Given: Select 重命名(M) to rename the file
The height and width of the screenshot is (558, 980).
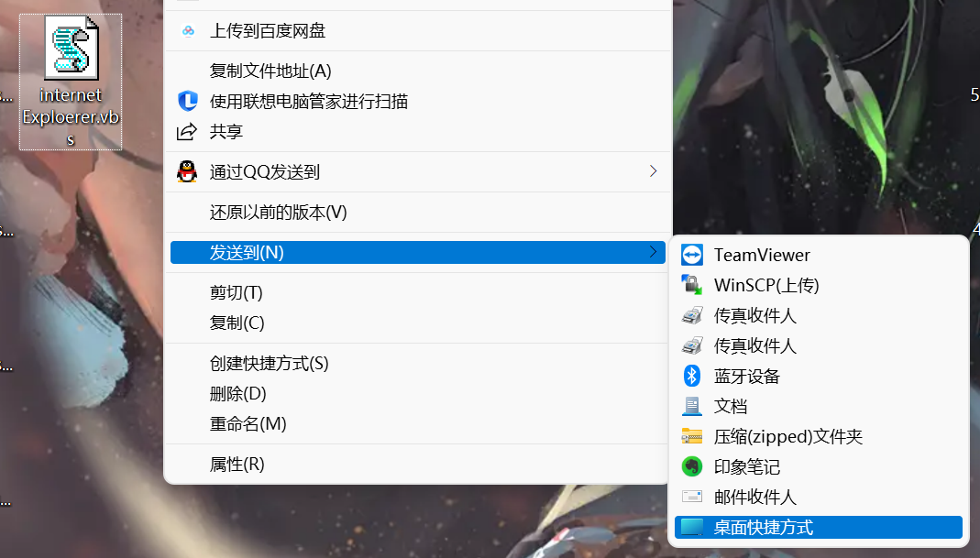Looking at the screenshot, I should point(248,424).
